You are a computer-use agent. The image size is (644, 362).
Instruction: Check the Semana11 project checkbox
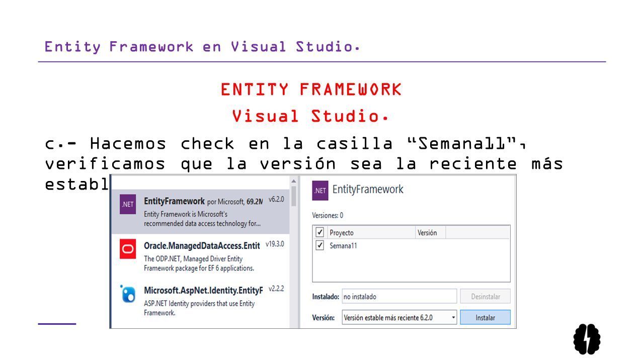[319, 245]
